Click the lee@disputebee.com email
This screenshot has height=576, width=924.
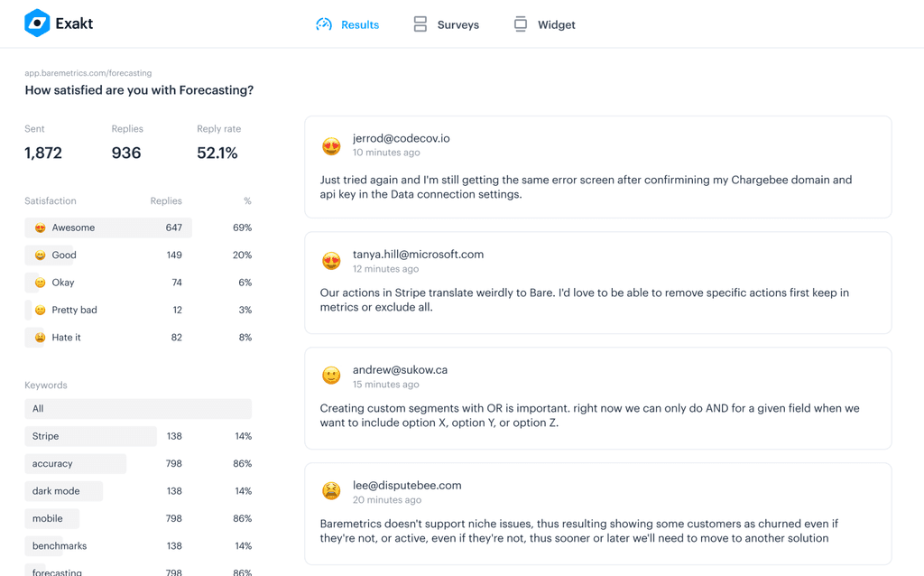(x=407, y=485)
